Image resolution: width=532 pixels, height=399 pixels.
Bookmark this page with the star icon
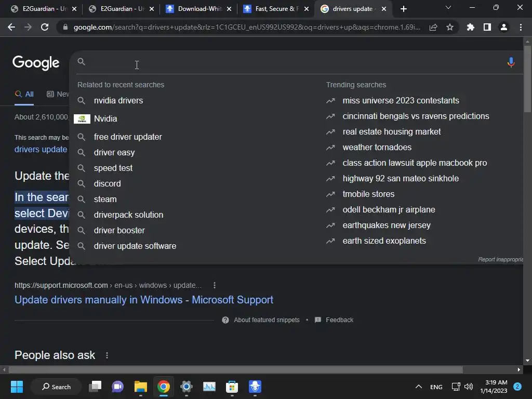click(x=450, y=27)
